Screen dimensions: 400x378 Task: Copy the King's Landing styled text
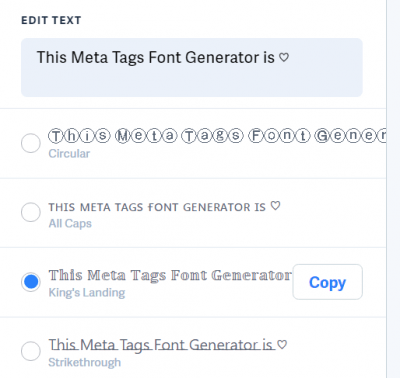click(x=327, y=282)
